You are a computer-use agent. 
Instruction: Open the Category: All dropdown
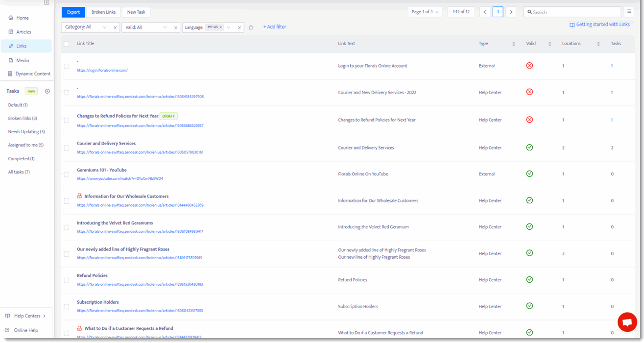(86, 27)
